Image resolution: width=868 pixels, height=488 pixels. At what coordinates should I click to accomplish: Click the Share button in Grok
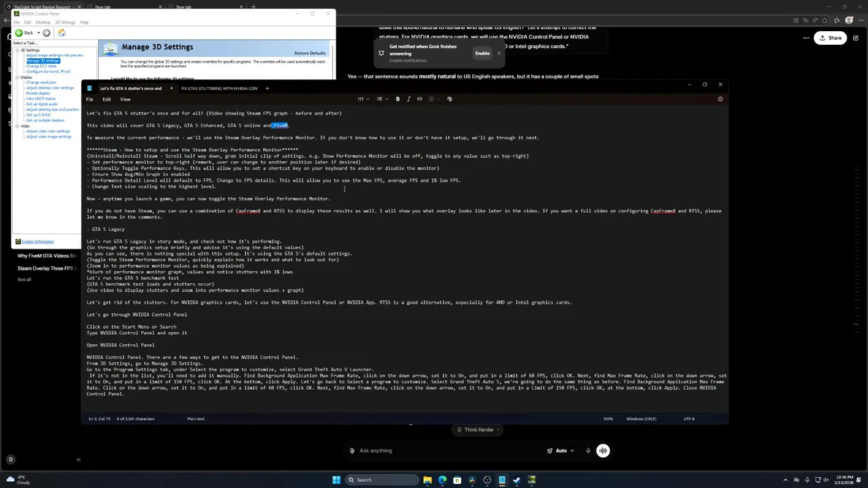pyautogui.click(x=830, y=38)
